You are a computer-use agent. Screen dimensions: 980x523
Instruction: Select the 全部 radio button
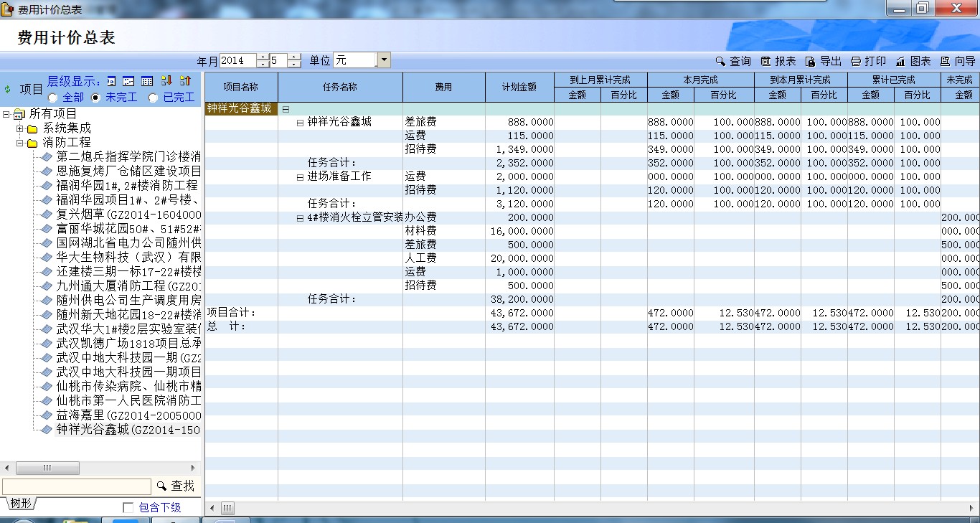point(53,98)
